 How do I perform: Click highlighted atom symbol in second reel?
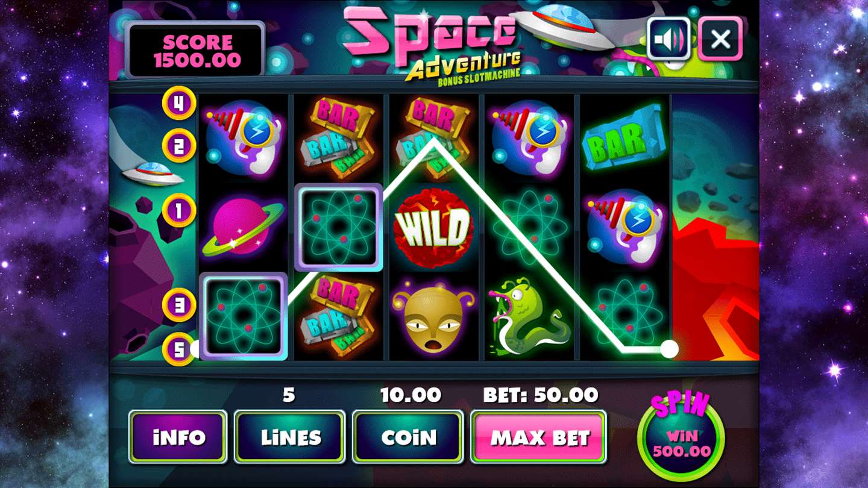coord(339,227)
